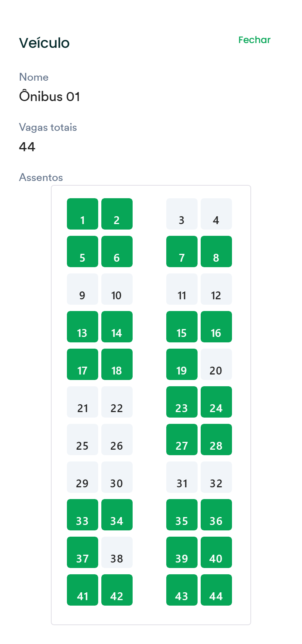
Task: Pick empty seat number 21
Action: click(x=83, y=402)
